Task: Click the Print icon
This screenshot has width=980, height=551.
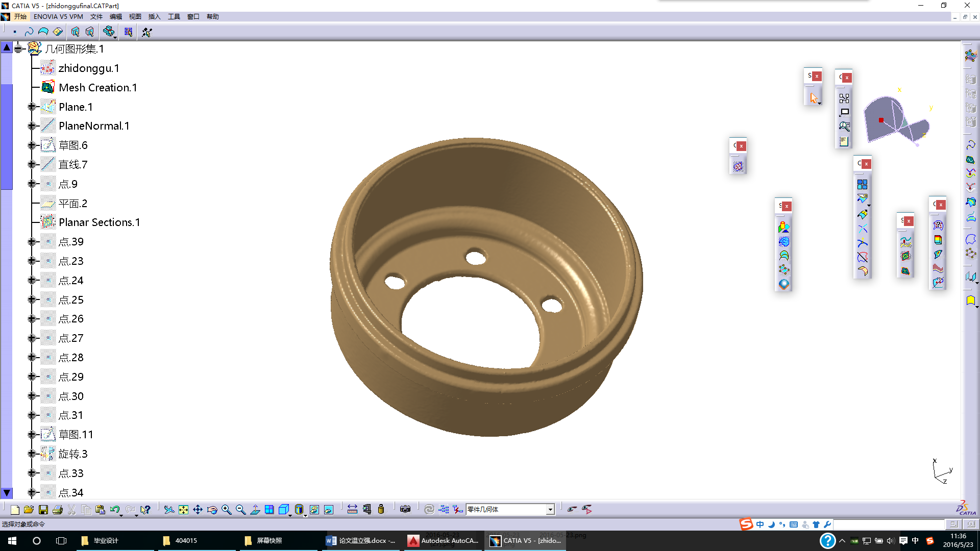Action: pos(58,509)
